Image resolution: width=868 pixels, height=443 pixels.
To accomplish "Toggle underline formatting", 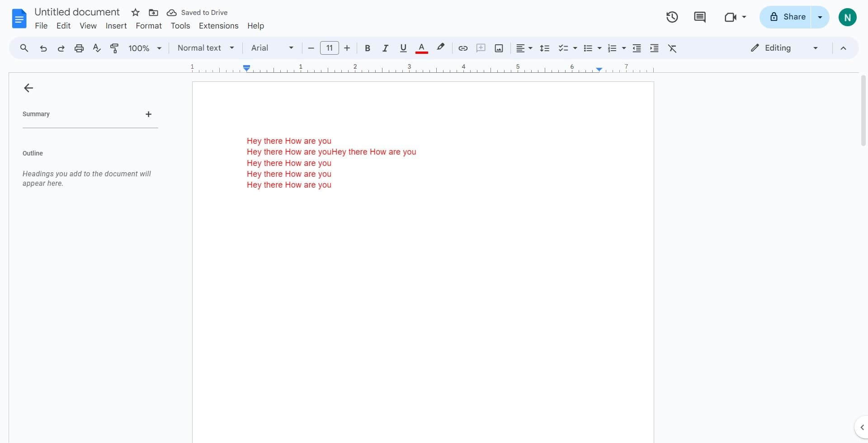I will click(x=403, y=48).
